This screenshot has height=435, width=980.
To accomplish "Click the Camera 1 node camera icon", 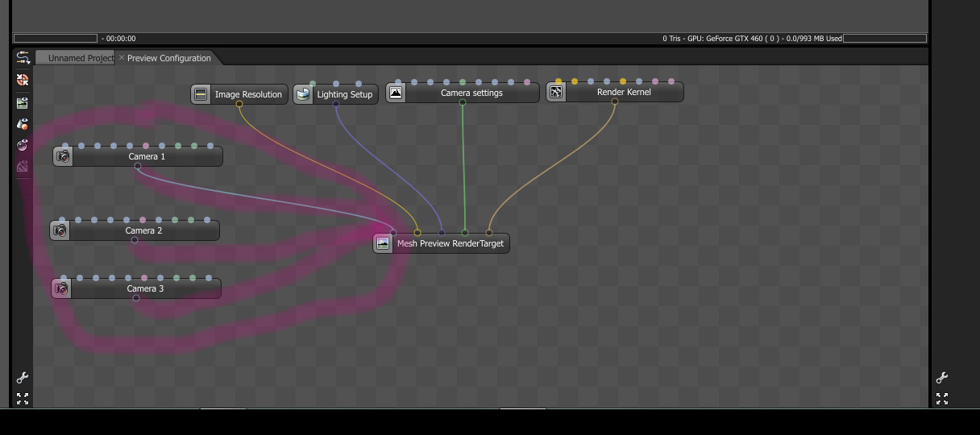I will pyautogui.click(x=64, y=156).
